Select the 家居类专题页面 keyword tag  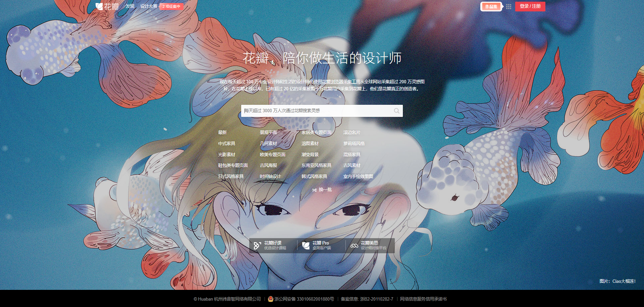pos(316,133)
